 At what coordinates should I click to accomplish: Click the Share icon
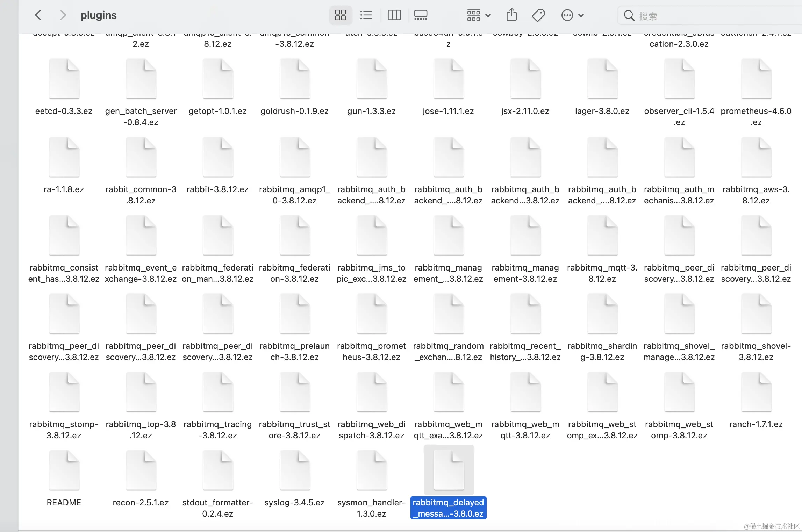(511, 15)
